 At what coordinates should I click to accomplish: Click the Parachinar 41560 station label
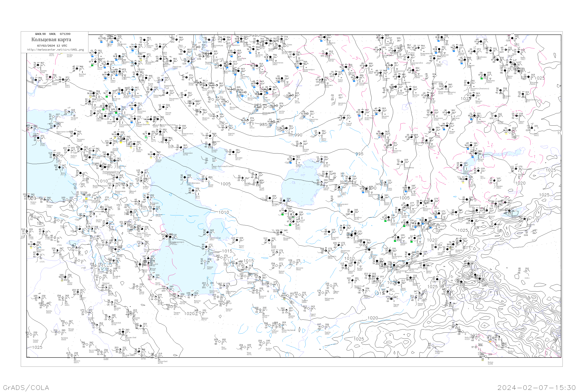[x=439, y=352]
